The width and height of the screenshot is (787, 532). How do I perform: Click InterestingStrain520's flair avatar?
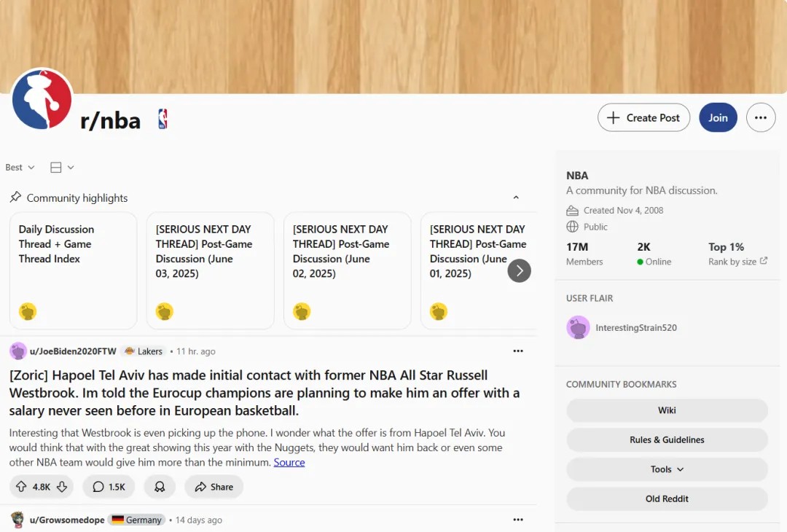[x=578, y=328]
